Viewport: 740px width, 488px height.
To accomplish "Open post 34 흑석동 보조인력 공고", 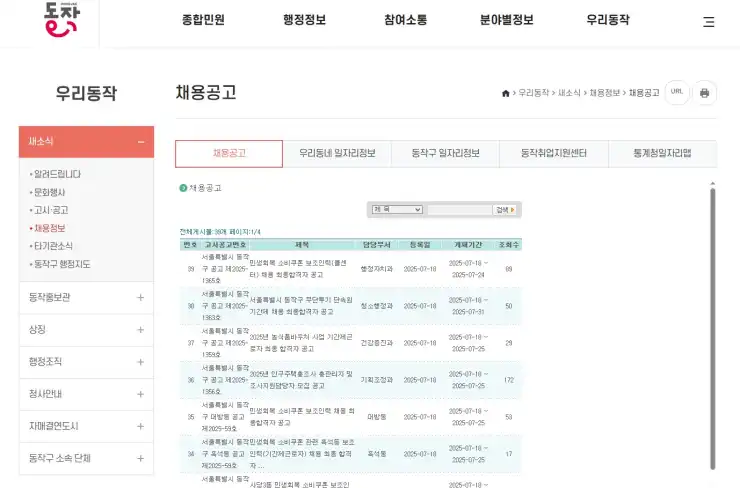I will 302,454.
